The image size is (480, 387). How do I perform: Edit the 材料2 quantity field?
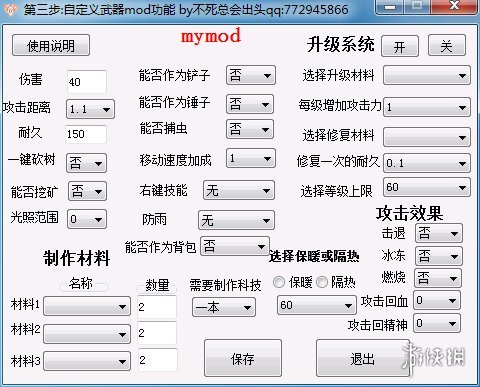point(157,333)
